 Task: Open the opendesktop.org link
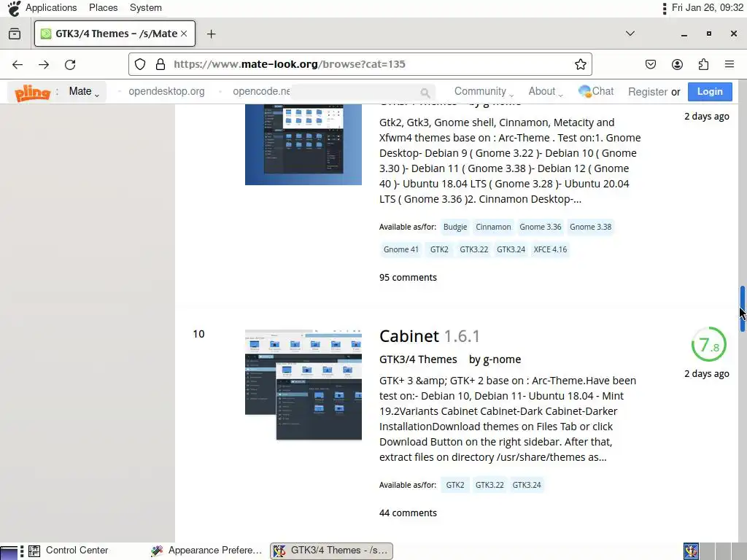[x=166, y=91]
